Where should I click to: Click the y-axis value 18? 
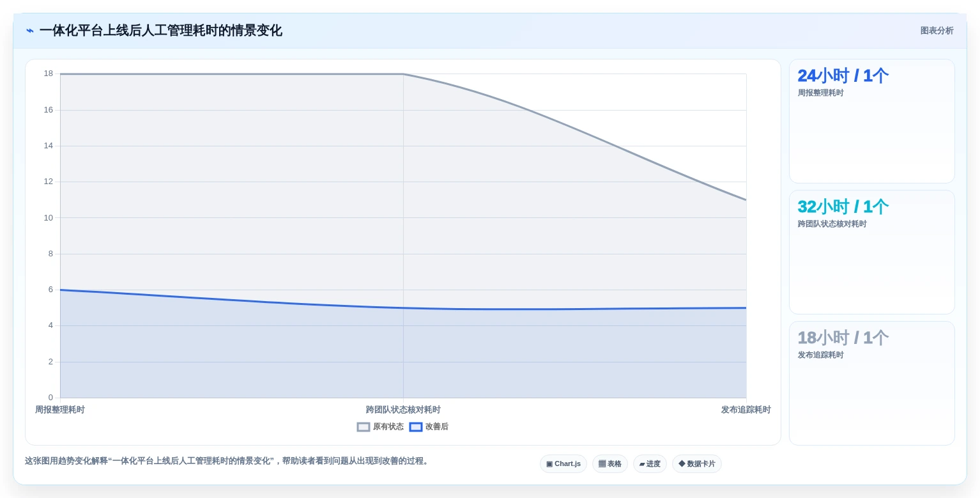click(x=49, y=74)
